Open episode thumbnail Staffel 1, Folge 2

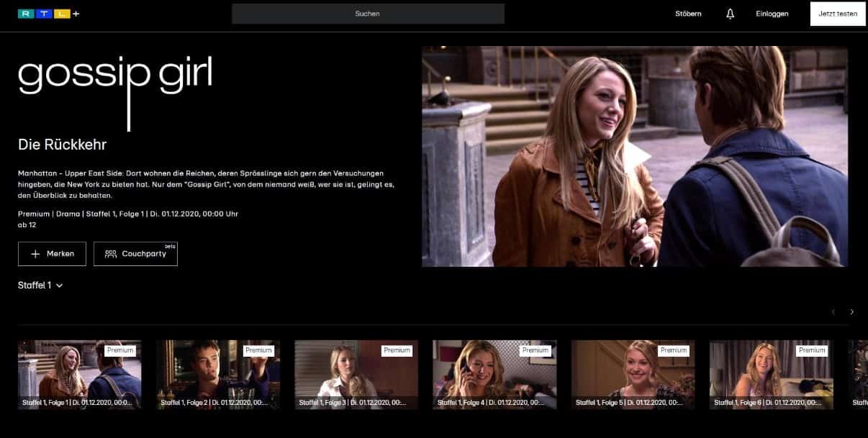[218, 375]
